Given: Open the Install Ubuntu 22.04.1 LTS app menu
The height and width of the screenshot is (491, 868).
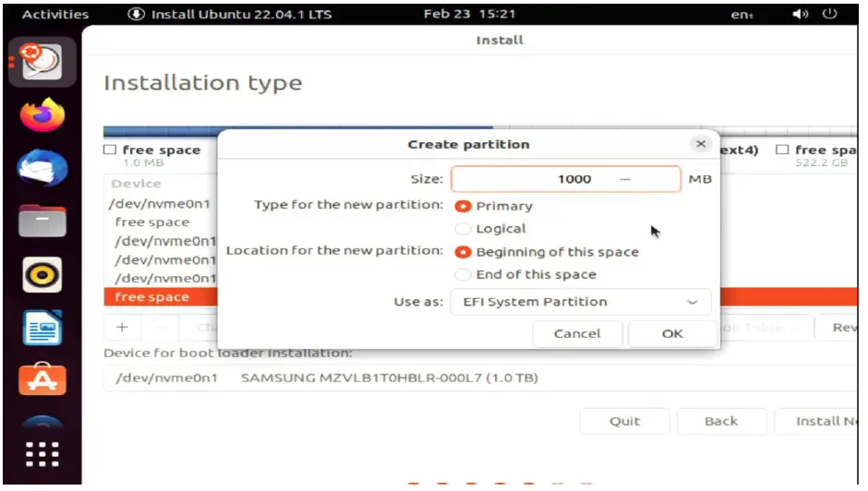Looking at the screenshot, I should coord(230,14).
